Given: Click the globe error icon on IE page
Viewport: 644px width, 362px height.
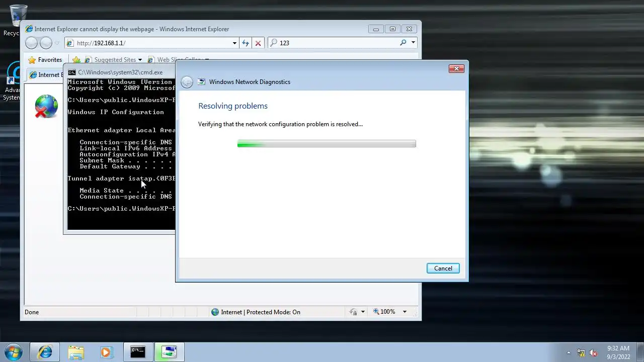Looking at the screenshot, I should [x=46, y=106].
